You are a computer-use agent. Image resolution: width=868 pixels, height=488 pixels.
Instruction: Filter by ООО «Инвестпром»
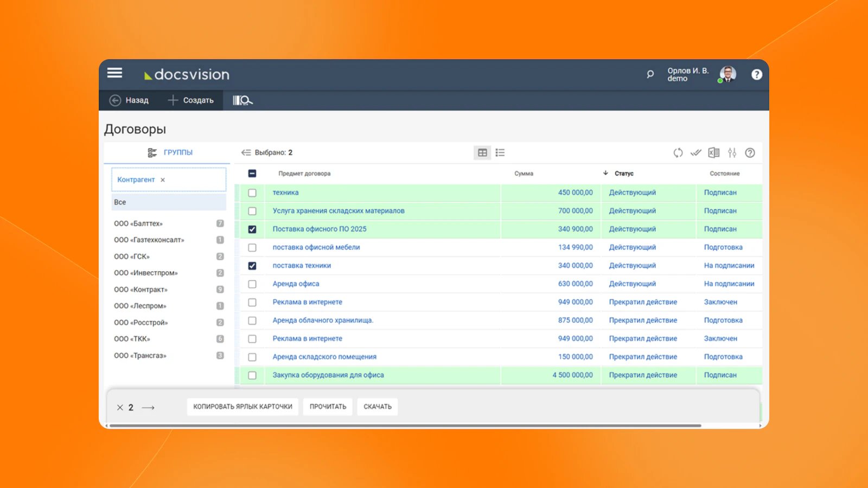pos(169,273)
